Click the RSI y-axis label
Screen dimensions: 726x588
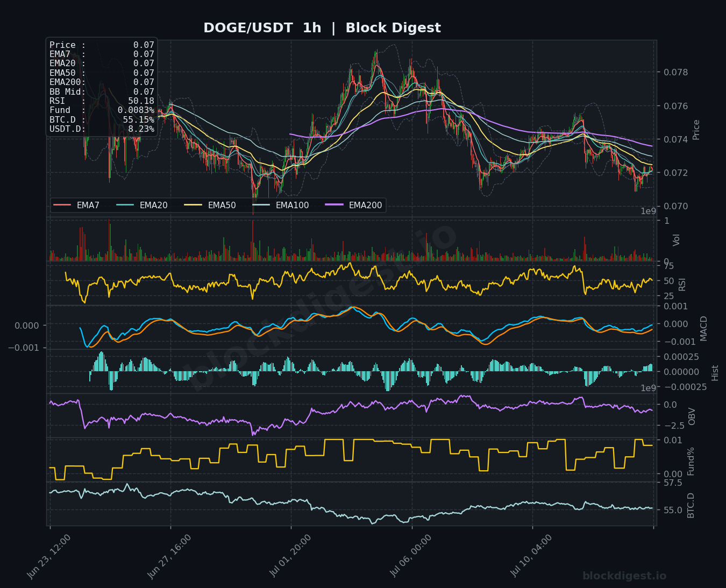[x=682, y=284]
